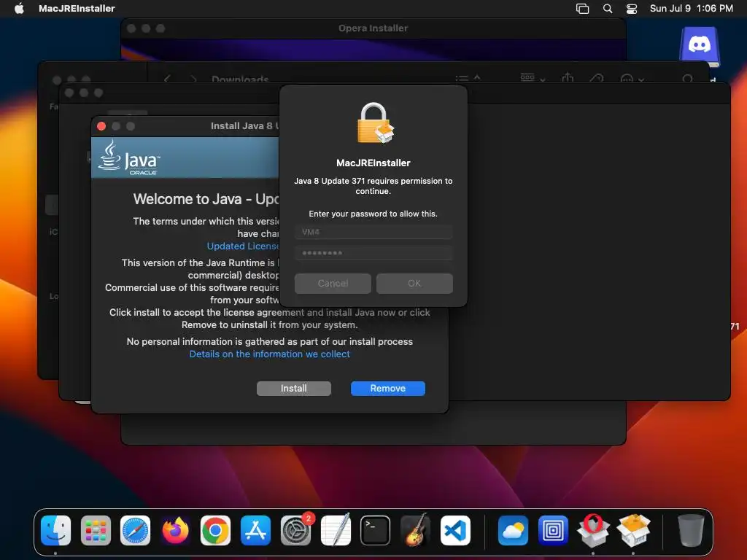Open the Discord disk icon on desktop
Screen dimensions: 747x560
point(700,46)
